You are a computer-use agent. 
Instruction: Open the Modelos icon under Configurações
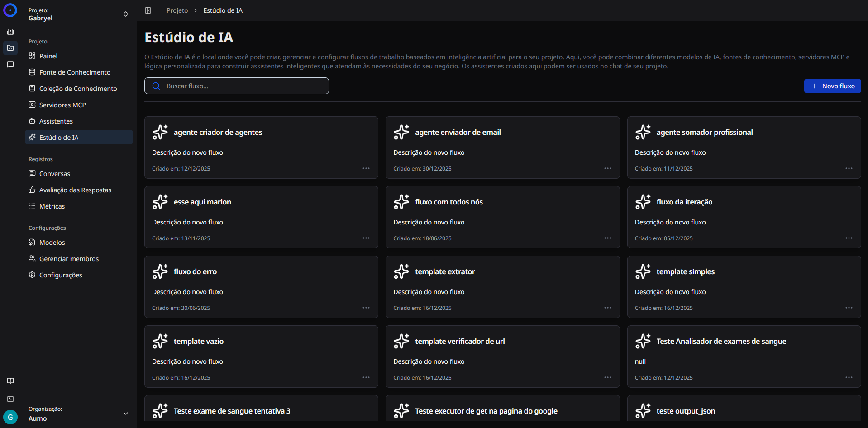32,242
